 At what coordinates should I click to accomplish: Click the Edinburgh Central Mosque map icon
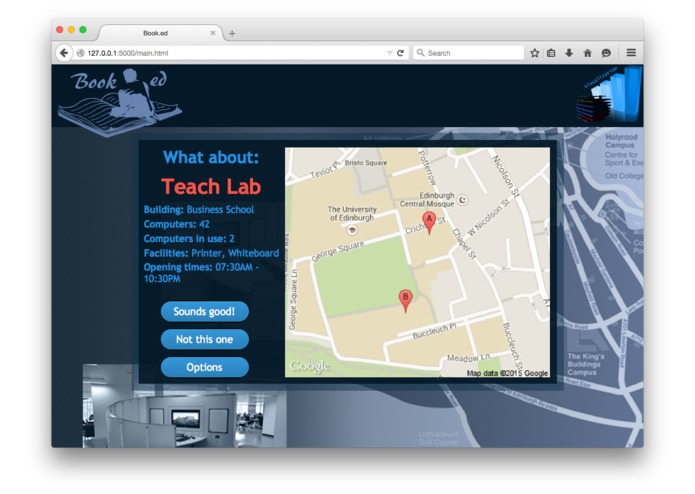coord(462,200)
